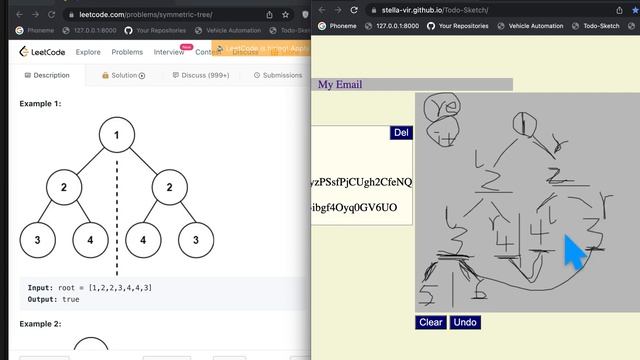Click the Del button
The width and height of the screenshot is (640, 360).
(x=401, y=133)
